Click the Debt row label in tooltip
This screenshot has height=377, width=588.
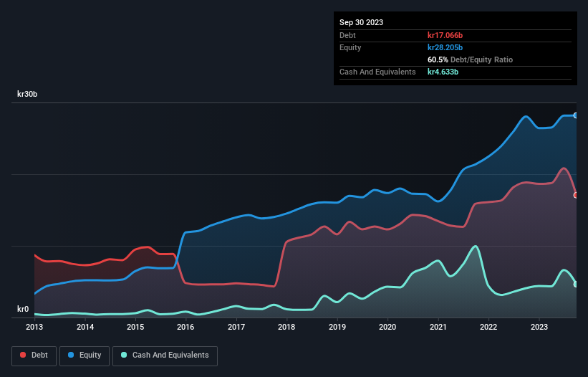(347, 35)
